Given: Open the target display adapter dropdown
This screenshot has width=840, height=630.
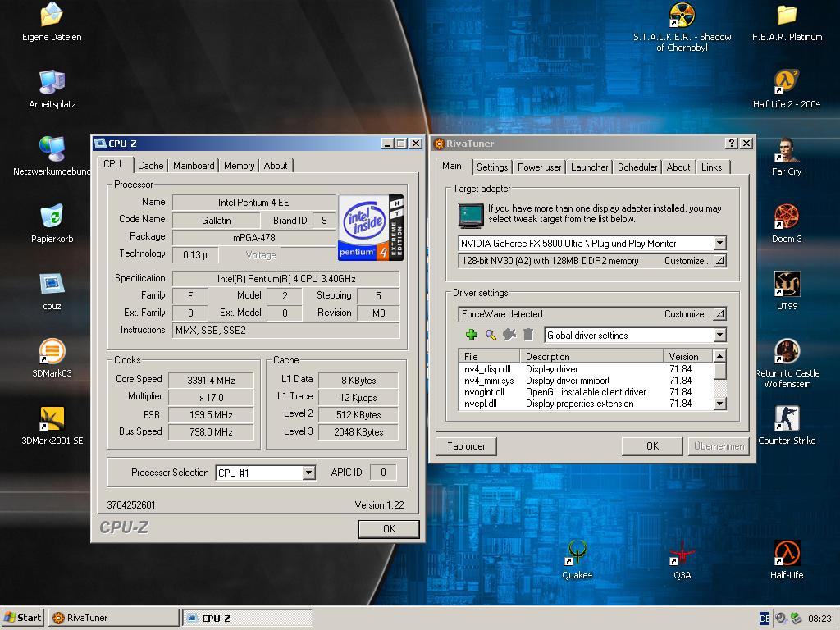Looking at the screenshot, I should 719,243.
